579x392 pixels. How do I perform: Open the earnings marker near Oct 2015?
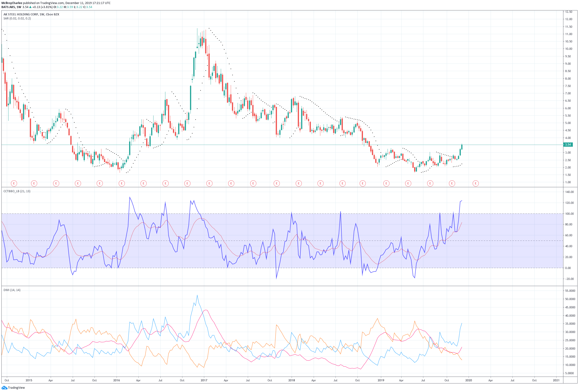click(100, 183)
